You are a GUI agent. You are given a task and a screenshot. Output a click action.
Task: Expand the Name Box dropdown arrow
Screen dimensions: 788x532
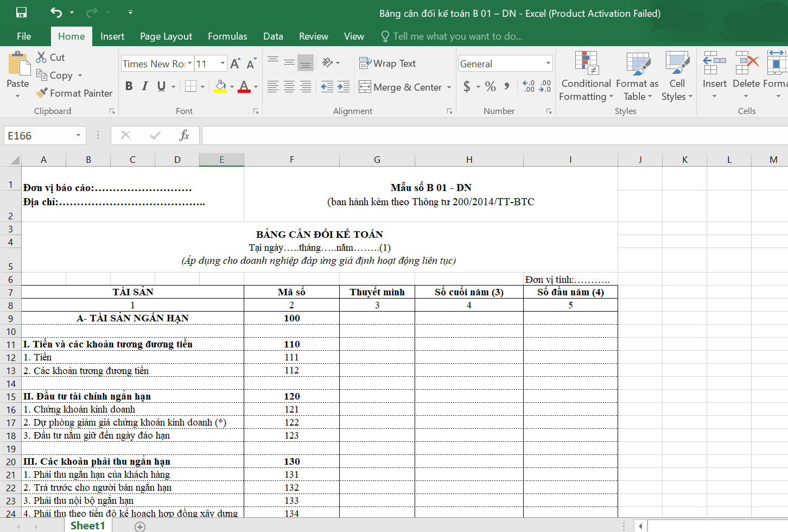coord(78,135)
